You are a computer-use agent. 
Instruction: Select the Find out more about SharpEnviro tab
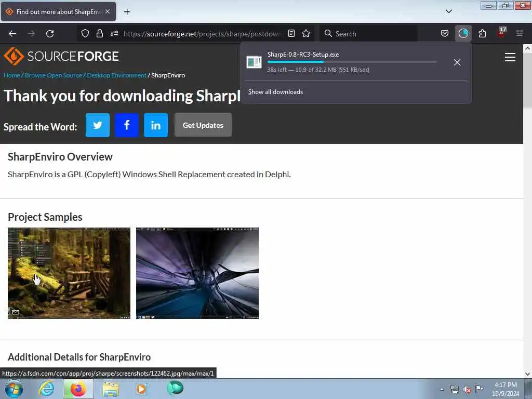coord(58,11)
